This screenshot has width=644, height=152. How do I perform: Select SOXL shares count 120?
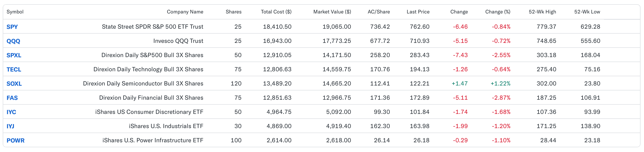236,83
